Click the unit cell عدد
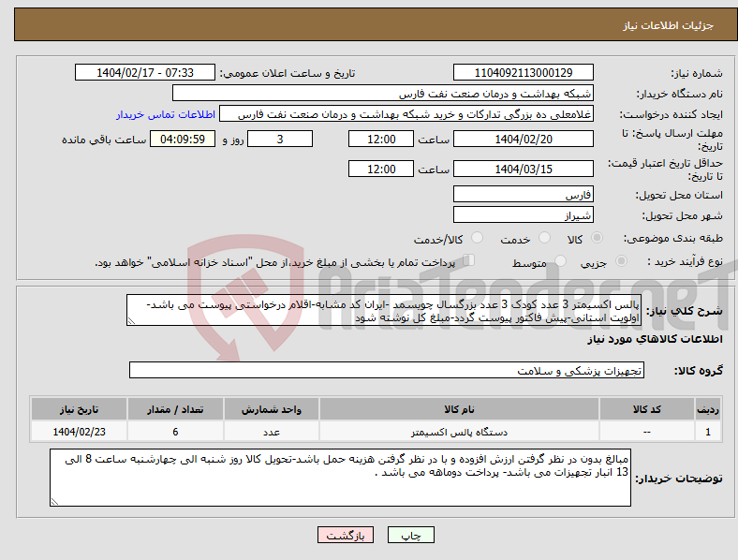 (272, 432)
